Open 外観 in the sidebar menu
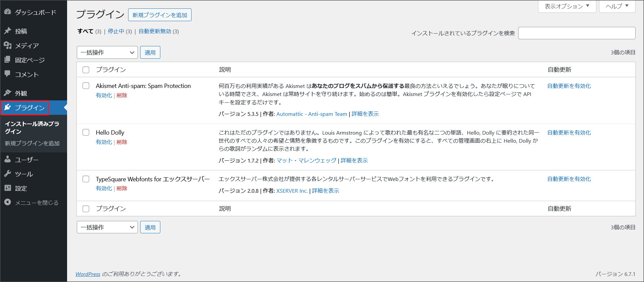 [21, 93]
